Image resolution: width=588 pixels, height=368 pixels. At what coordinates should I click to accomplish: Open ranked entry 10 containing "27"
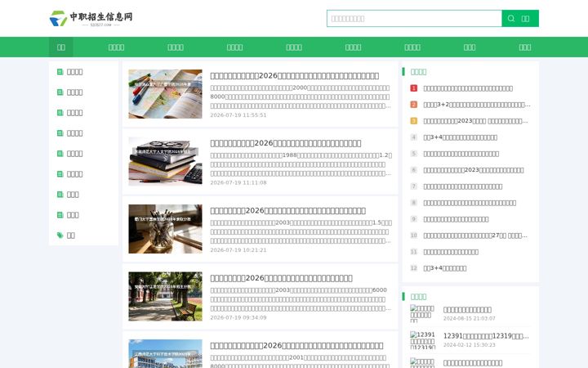pos(475,236)
